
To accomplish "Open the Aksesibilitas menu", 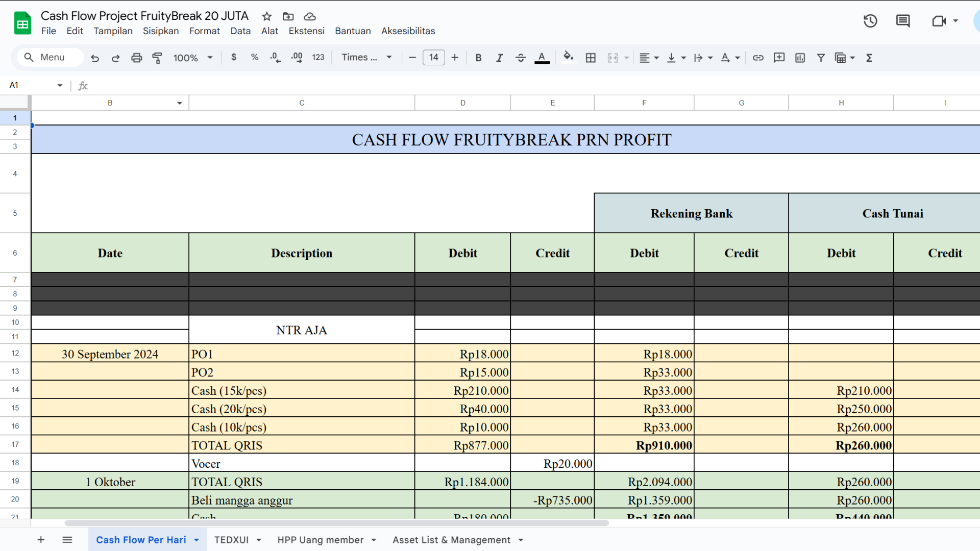I will 408,31.
